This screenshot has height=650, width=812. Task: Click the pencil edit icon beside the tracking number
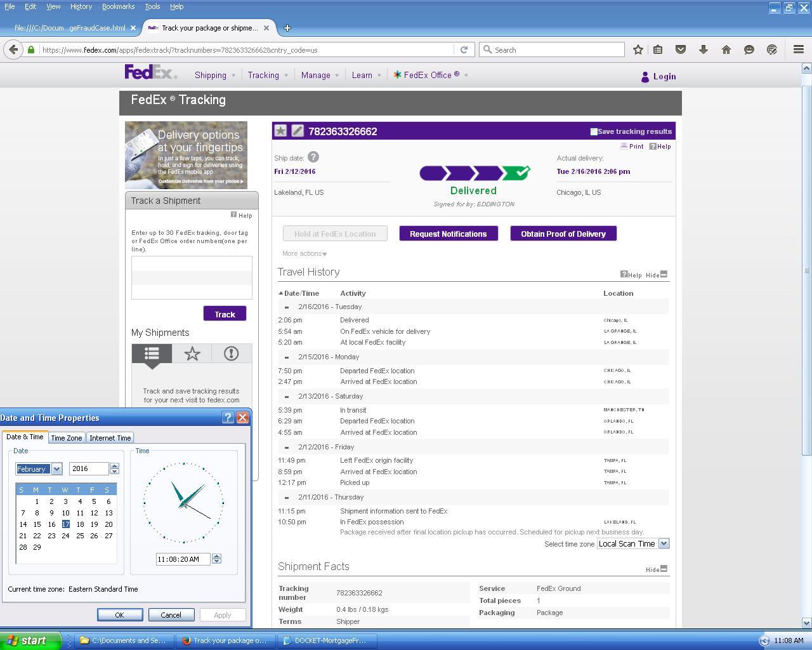coord(298,131)
